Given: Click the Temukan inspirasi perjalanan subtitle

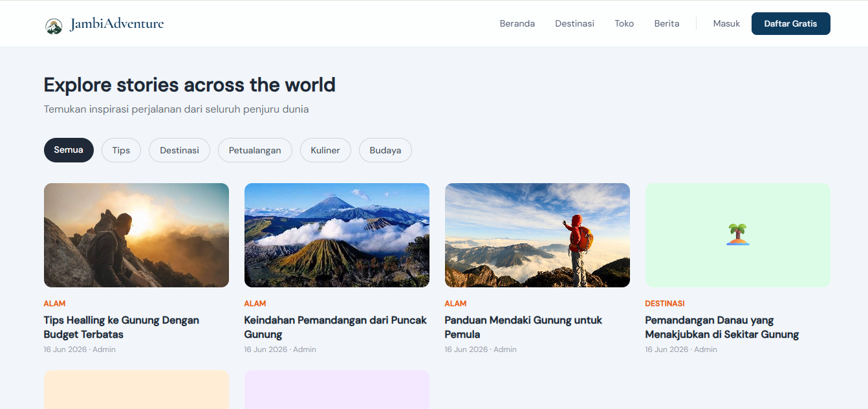Looking at the screenshot, I should [177, 109].
